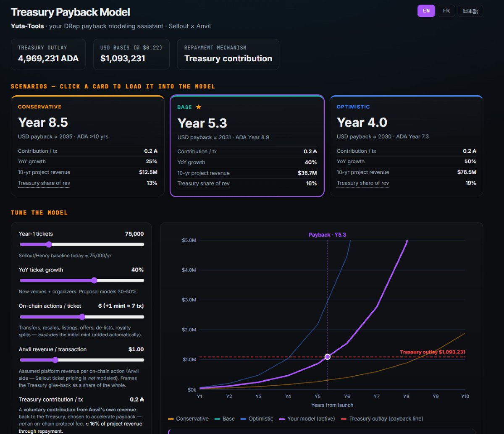Click the Treasury Outlay 4,969,231 ADA tile
This screenshot has height=434, width=504.
[x=48, y=54]
